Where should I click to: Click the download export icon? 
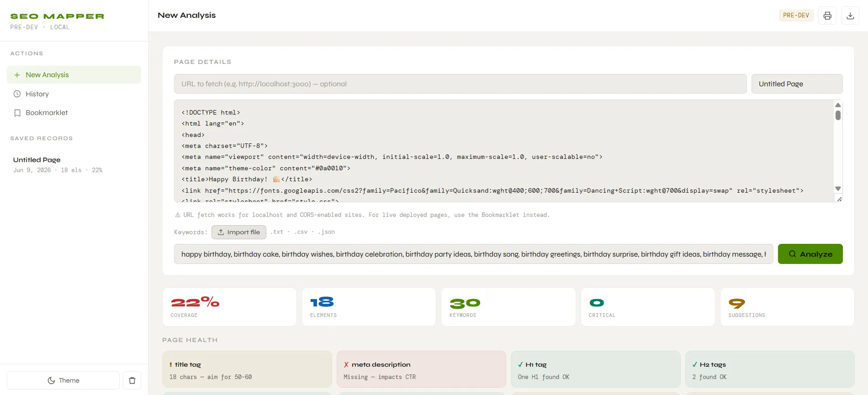pyautogui.click(x=850, y=16)
